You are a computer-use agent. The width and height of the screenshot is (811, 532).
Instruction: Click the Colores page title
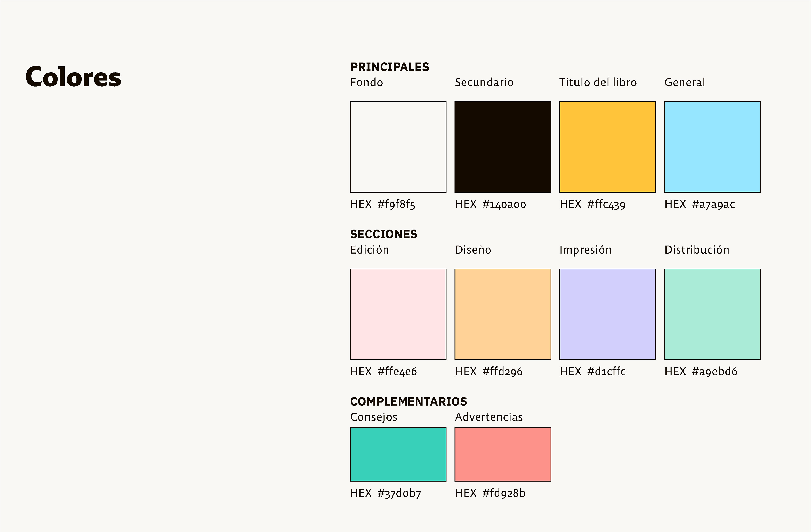(73, 77)
